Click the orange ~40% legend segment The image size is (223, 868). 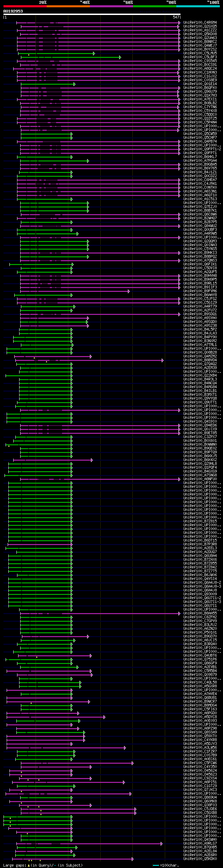[x=68, y=6]
